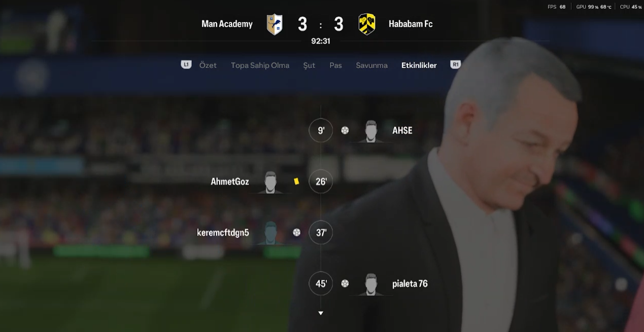Click the Man Academy club crest
Viewport: 644px width, 332px height.
point(274,24)
